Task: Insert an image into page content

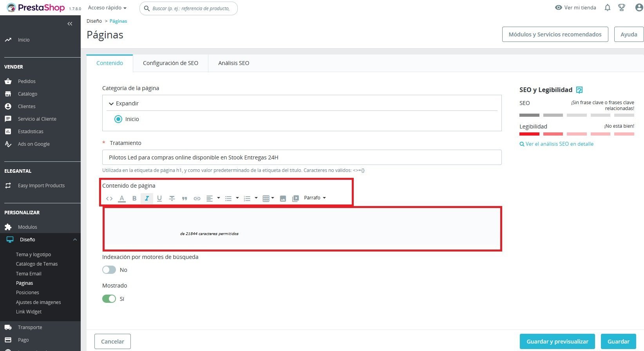Action: (283, 199)
